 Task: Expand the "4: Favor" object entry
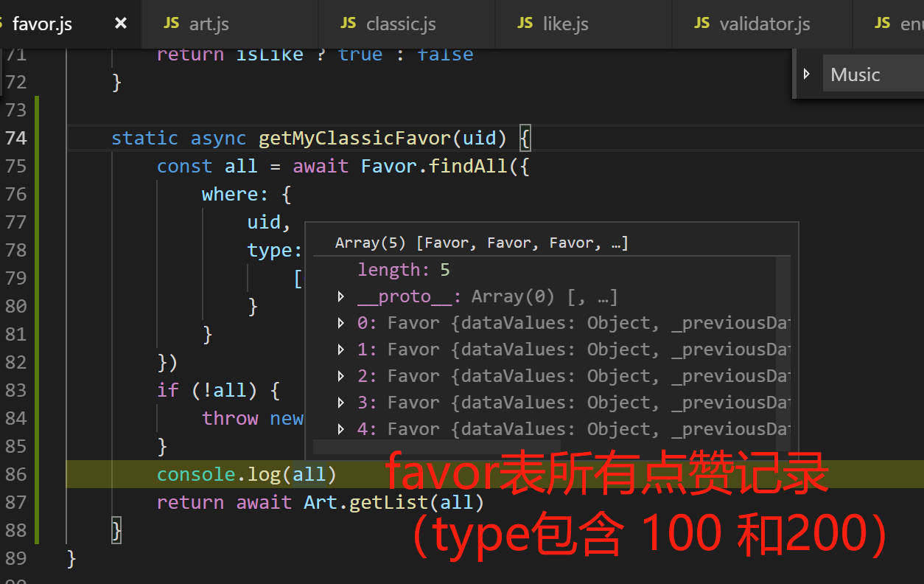[340, 428]
